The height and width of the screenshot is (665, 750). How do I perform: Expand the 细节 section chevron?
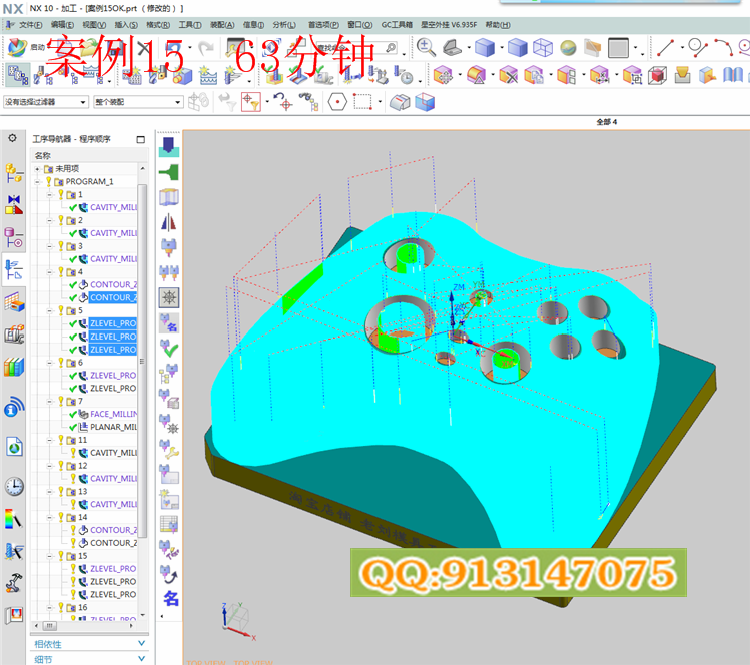pyautogui.click(x=141, y=659)
